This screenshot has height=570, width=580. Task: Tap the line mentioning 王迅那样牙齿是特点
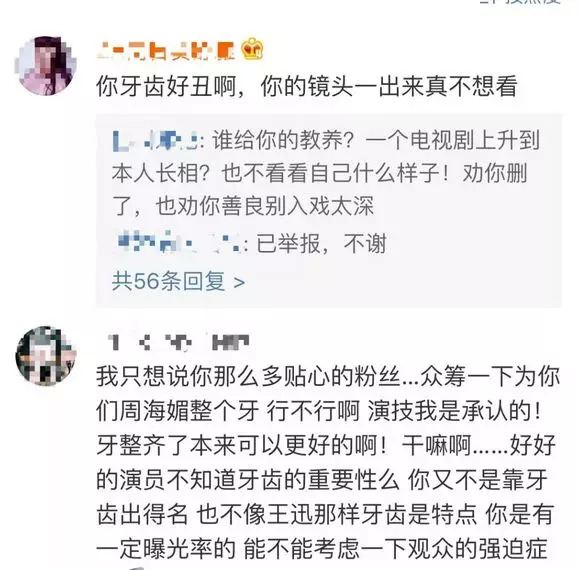coord(325,515)
